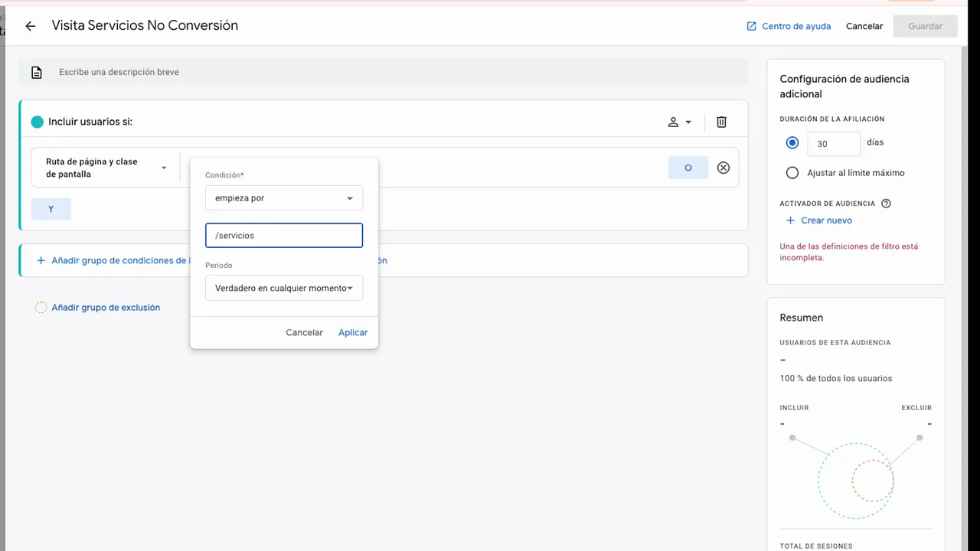Click the plus icon next to Crear nuevo
980x551 pixels.
pyautogui.click(x=791, y=220)
